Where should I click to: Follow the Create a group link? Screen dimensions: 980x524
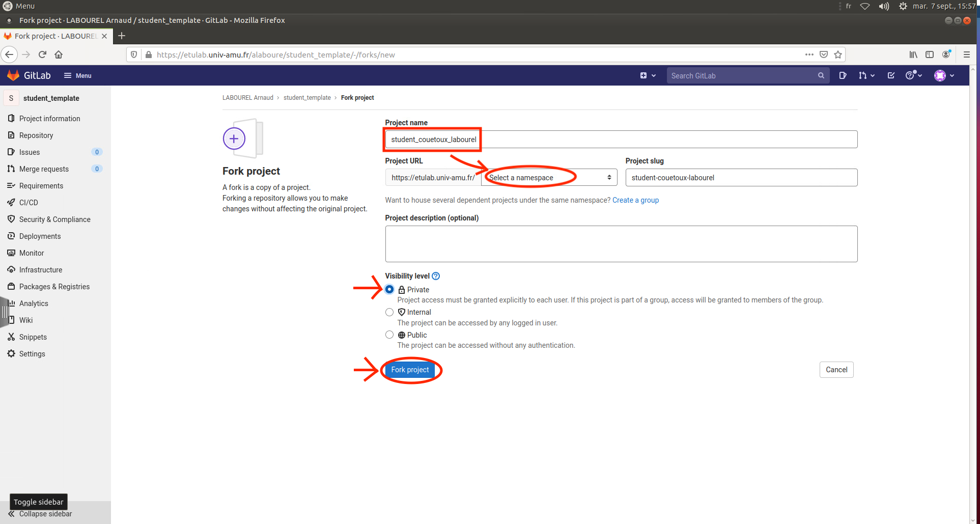[x=635, y=200]
